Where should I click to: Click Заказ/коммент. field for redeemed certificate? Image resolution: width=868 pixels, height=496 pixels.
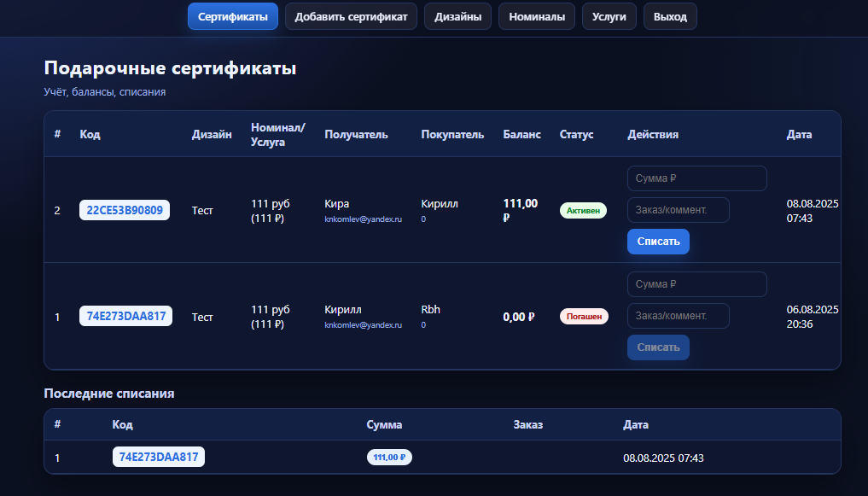pos(679,315)
